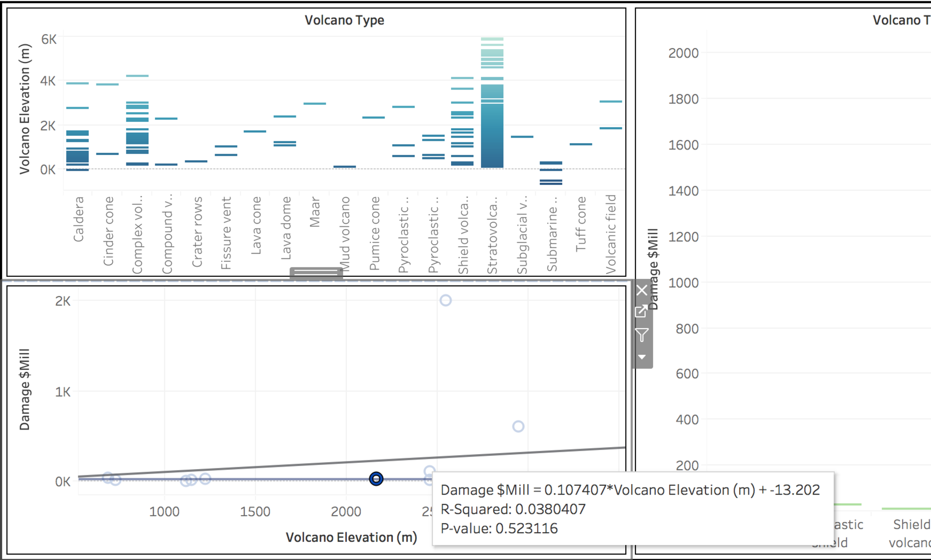Select the Mud volcano elevation mark
The width and height of the screenshot is (931, 560).
click(345, 167)
